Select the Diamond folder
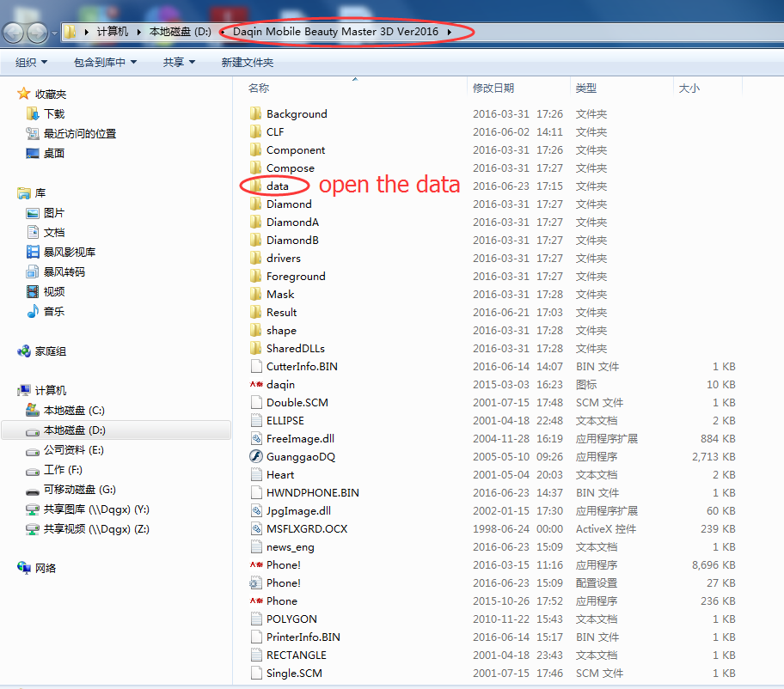The height and width of the screenshot is (689, 784). 289,204
